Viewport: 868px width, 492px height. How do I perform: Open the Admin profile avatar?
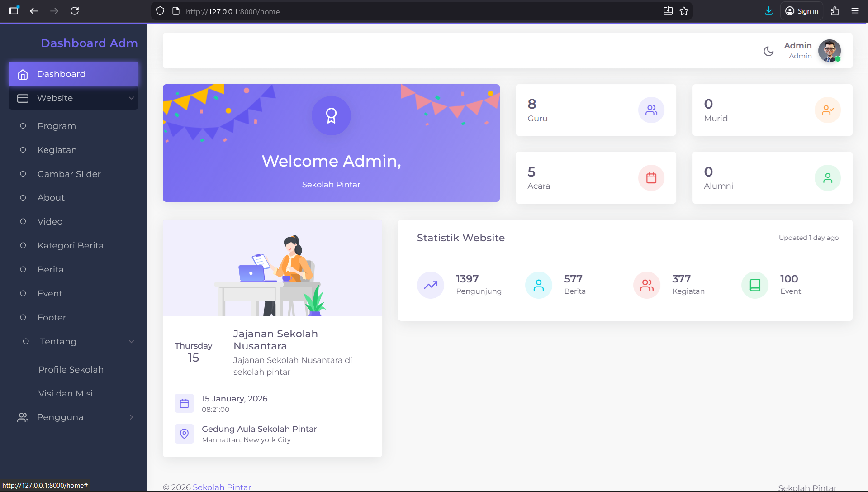(x=830, y=51)
